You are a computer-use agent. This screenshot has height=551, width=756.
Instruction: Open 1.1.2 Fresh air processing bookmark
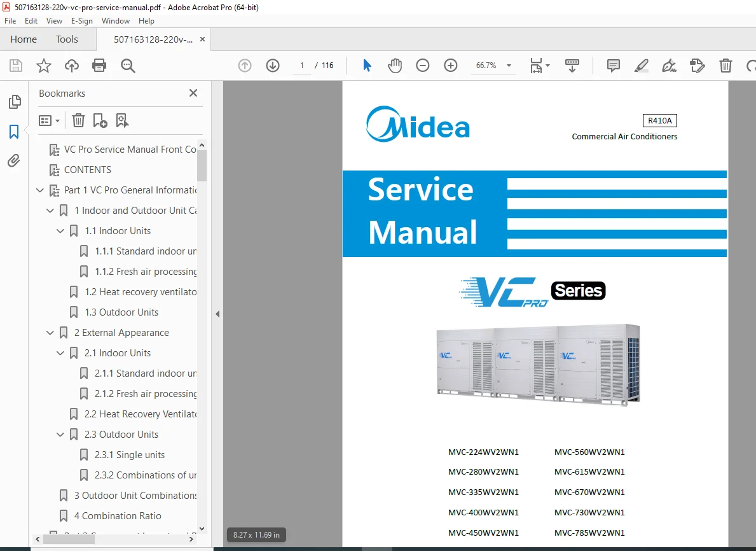coord(146,272)
